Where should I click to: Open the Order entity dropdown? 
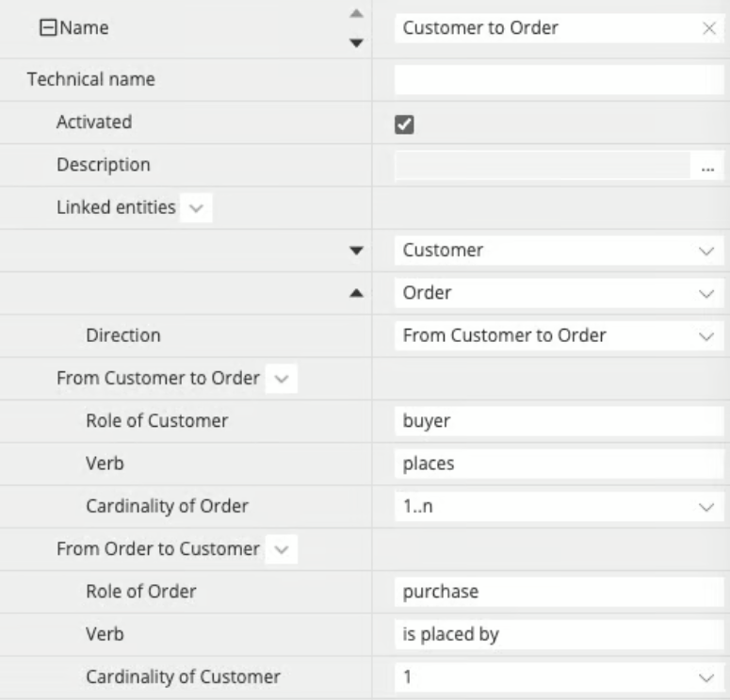706,293
